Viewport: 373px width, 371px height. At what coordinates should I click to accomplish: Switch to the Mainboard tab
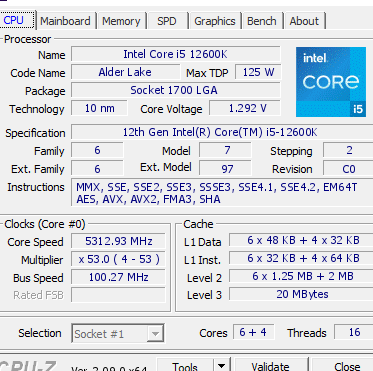[x=65, y=21]
